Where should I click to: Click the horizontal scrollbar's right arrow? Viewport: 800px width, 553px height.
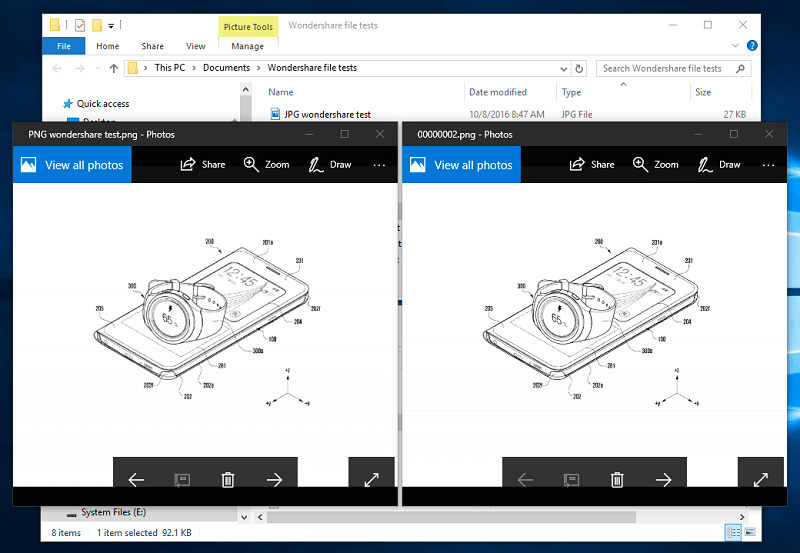click(x=742, y=517)
